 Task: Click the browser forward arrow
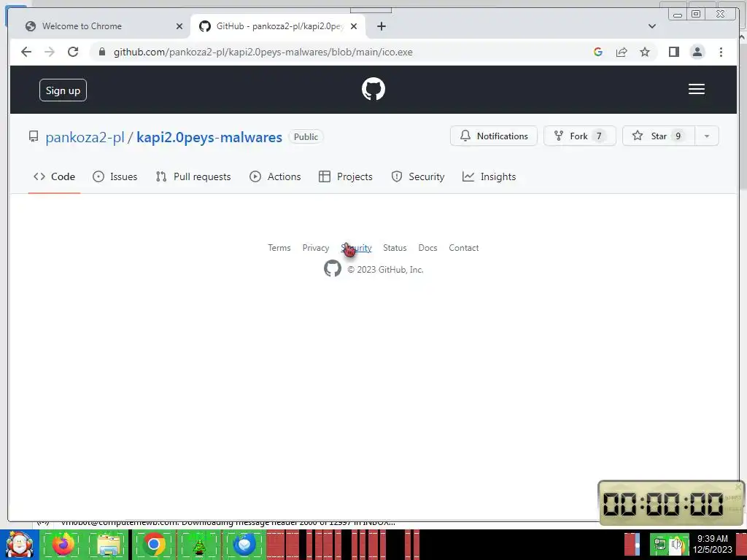click(50, 52)
